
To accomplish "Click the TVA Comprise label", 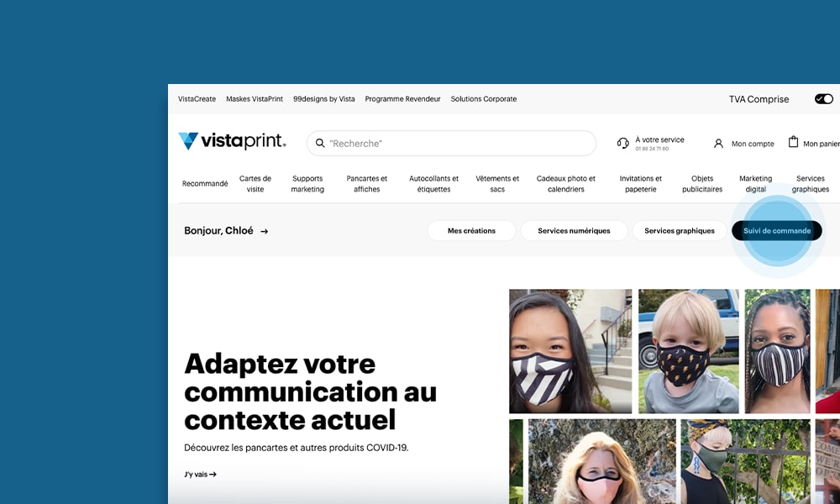I will 759,99.
